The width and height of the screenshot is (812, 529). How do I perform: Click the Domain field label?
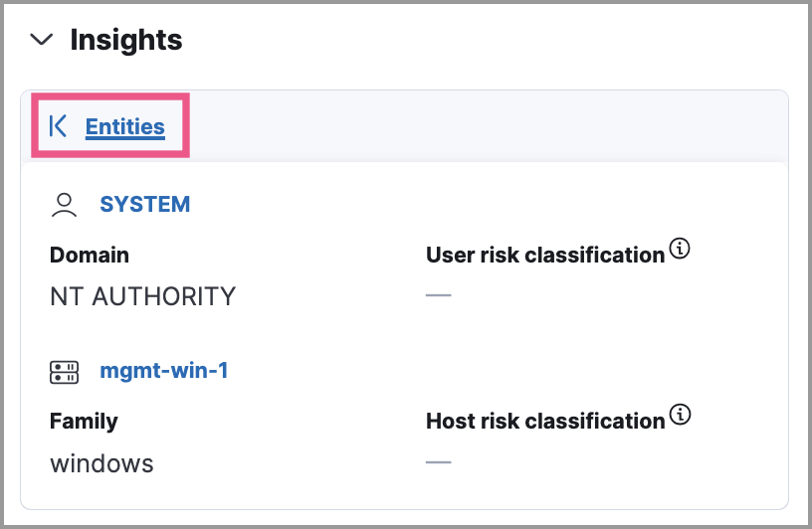[90, 255]
